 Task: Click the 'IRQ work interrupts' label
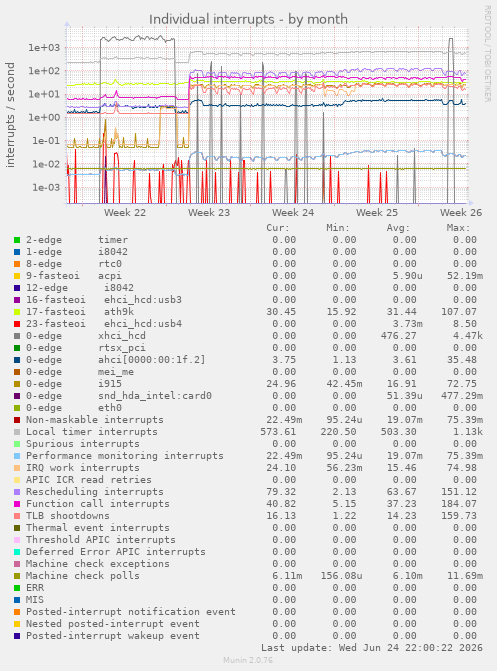coord(83,468)
